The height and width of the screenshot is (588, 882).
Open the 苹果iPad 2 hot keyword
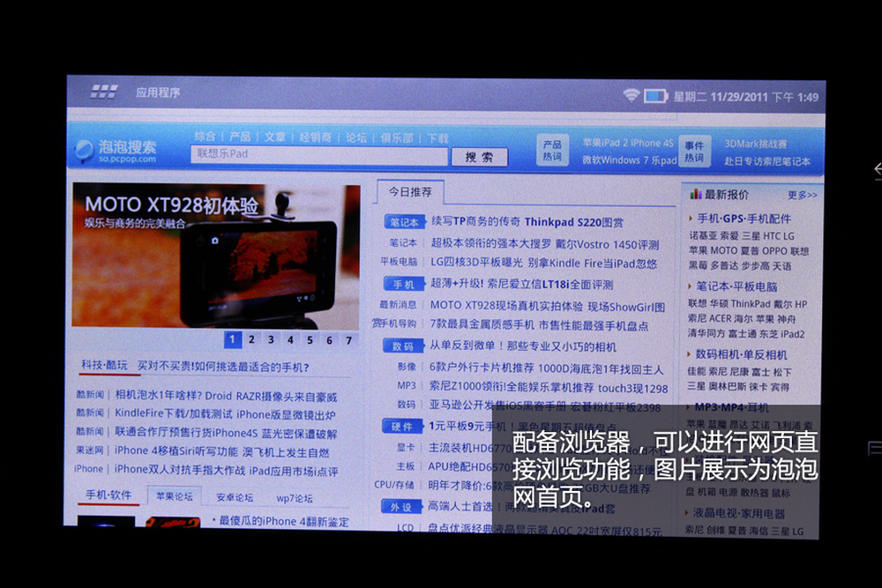pos(605,143)
